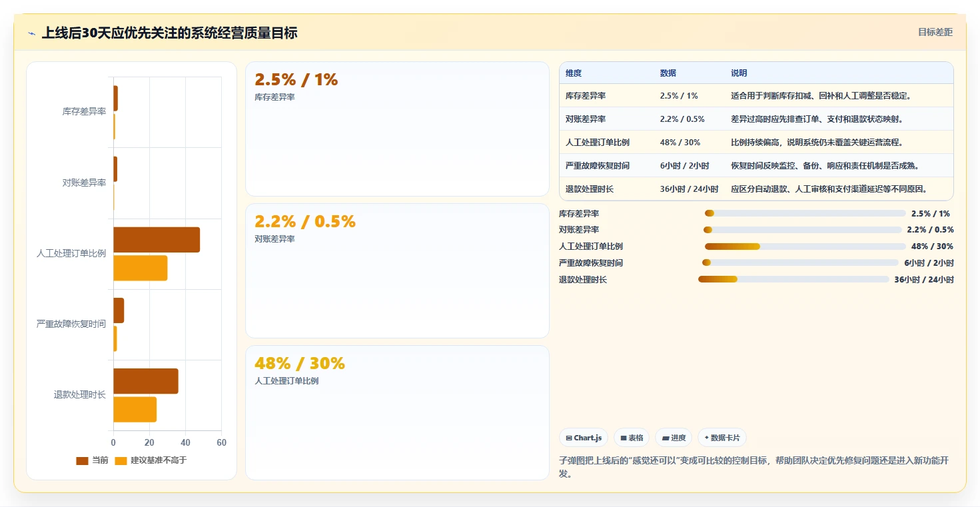Open the 2.5% / 1% 库存差异率 card
This screenshot has height=507, width=980.
(x=397, y=129)
